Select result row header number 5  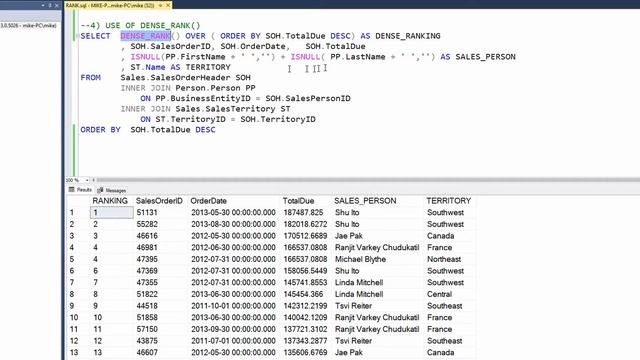(72, 259)
